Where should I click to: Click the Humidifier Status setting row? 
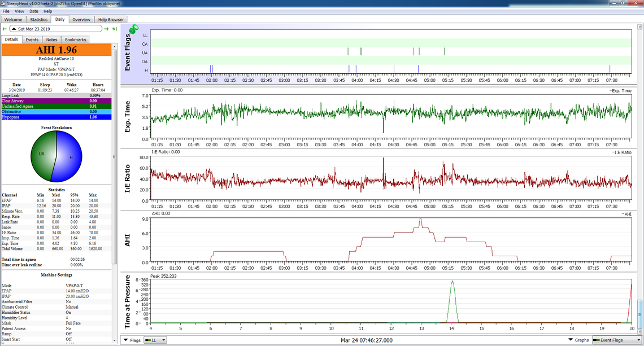pyautogui.click(x=56, y=312)
